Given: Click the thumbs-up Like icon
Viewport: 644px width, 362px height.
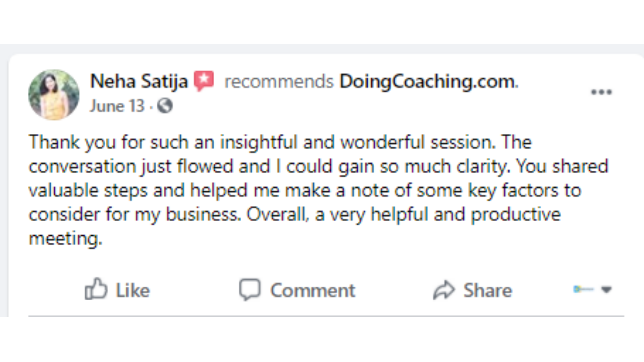Looking at the screenshot, I should point(96,289).
